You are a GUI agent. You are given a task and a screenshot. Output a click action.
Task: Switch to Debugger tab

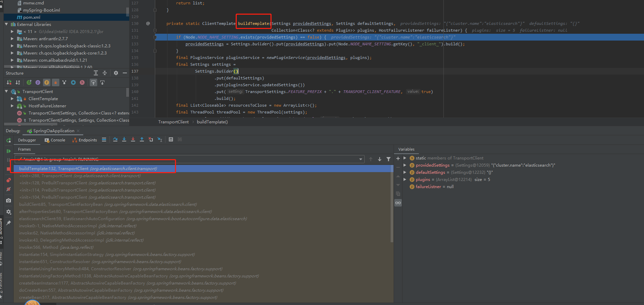point(27,140)
